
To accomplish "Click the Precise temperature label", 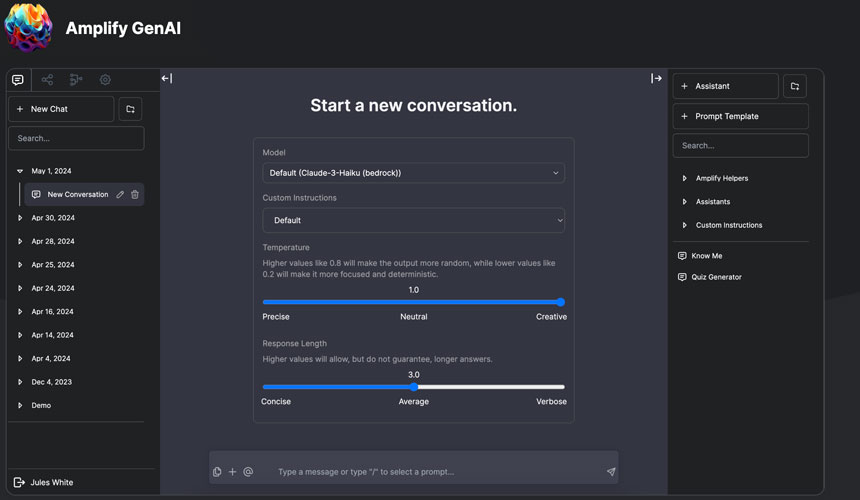I will coord(276,317).
